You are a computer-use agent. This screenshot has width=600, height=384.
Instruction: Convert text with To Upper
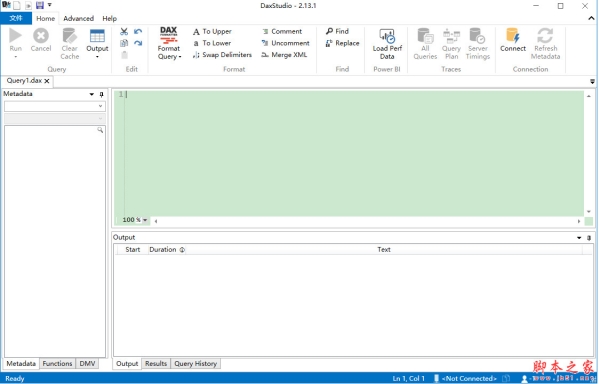click(212, 31)
